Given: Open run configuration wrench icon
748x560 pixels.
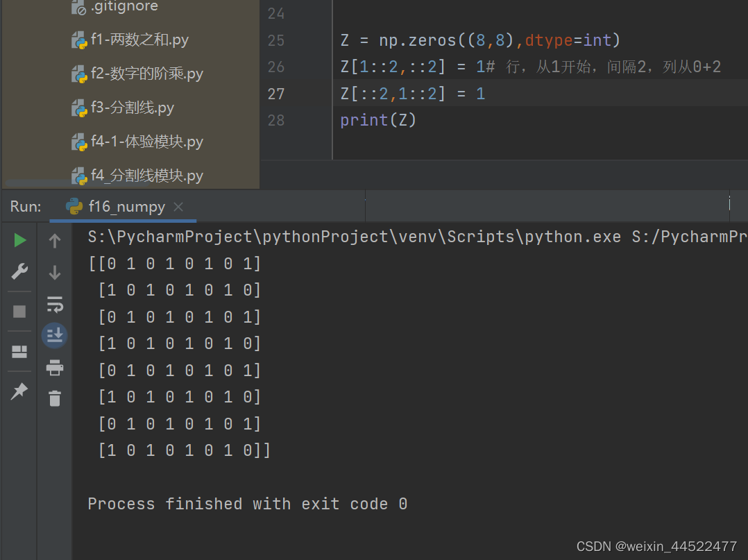Looking at the screenshot, I should [19, 271].
